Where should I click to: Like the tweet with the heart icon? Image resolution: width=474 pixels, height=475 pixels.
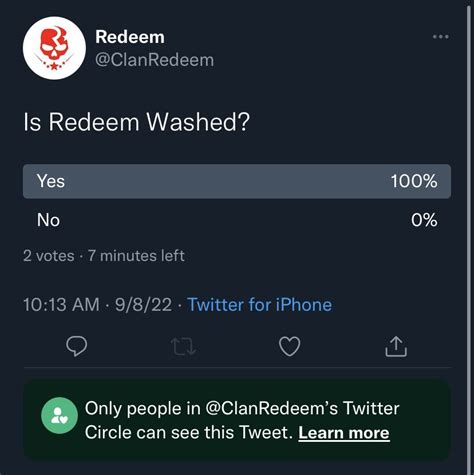pyautogui.click(x=289, y=346)
